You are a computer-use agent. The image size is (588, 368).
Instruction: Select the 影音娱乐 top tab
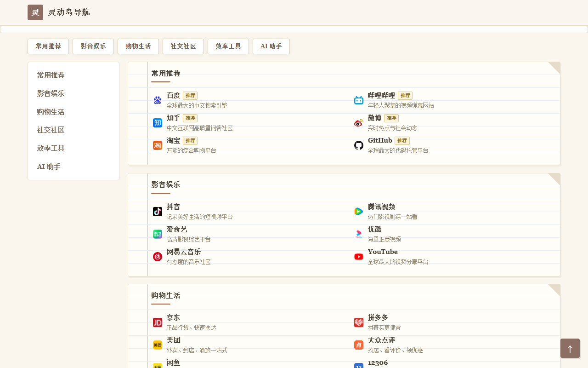pyautogui.click(x=93, y=46)
